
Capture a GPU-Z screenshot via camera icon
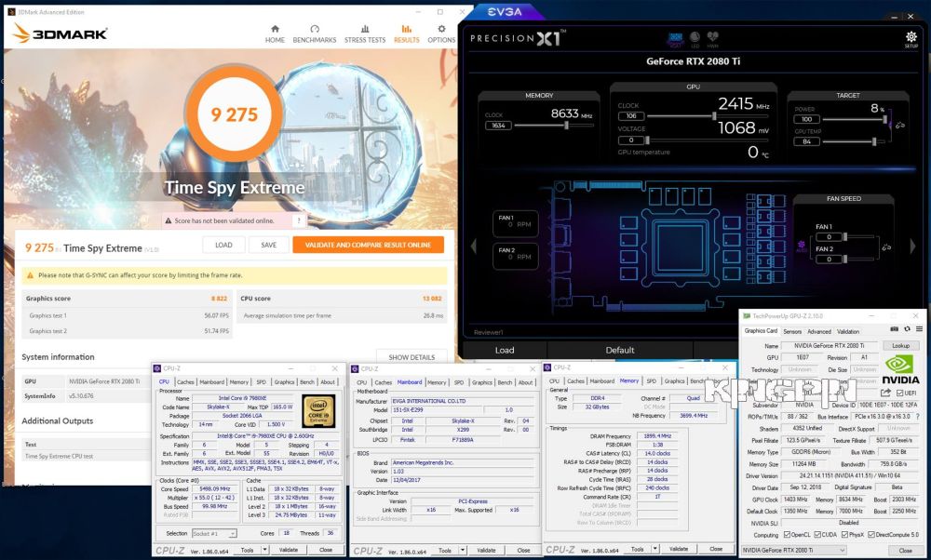(x=895, y=329)
